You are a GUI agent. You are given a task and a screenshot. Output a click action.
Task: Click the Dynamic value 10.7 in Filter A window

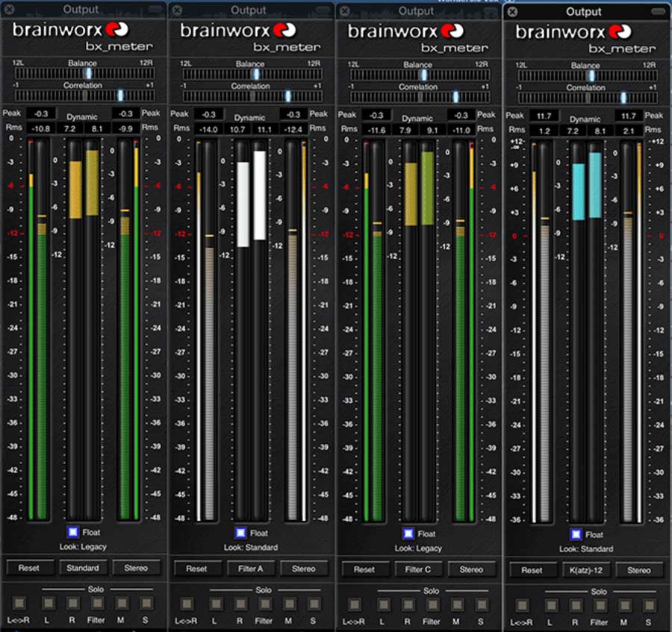coord(237,129)
